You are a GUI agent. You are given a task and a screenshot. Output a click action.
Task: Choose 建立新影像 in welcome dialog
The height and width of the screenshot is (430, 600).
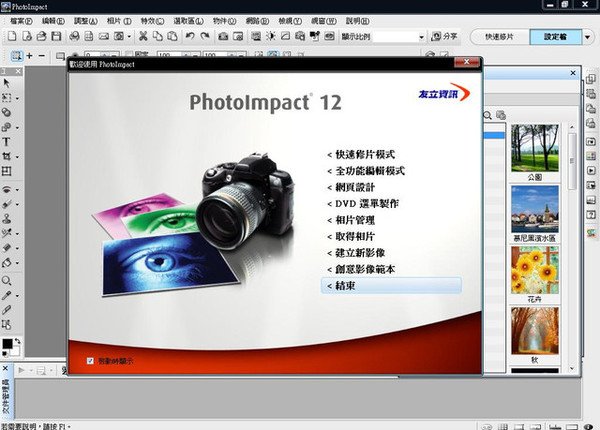[356, 253]
